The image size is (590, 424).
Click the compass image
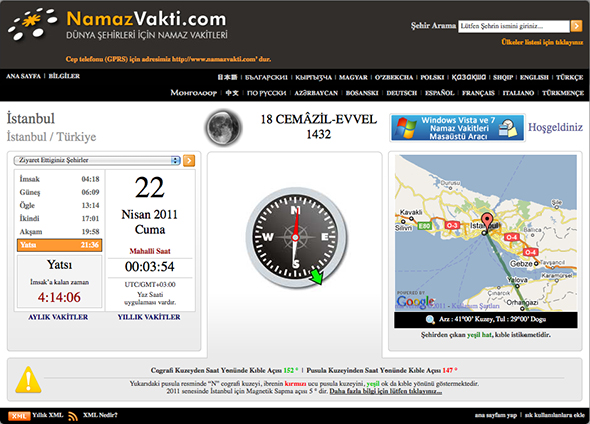[x=296, y=237]
